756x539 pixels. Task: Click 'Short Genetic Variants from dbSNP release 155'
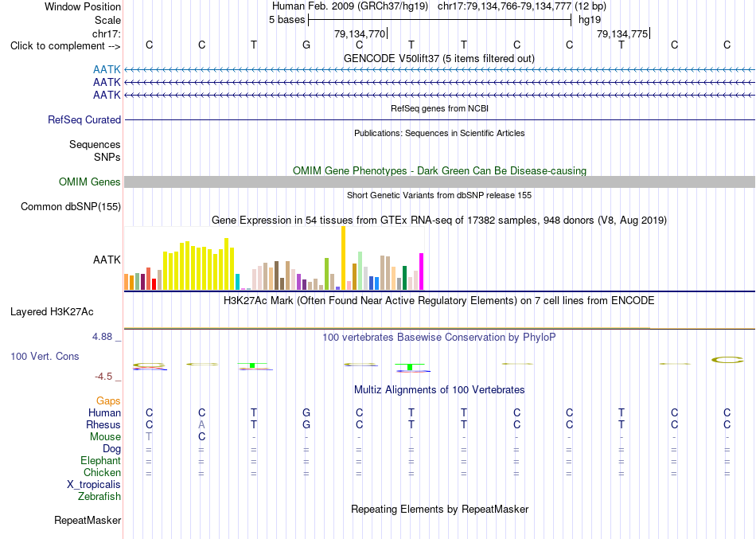pyautogui.click(x=439, y=195)
